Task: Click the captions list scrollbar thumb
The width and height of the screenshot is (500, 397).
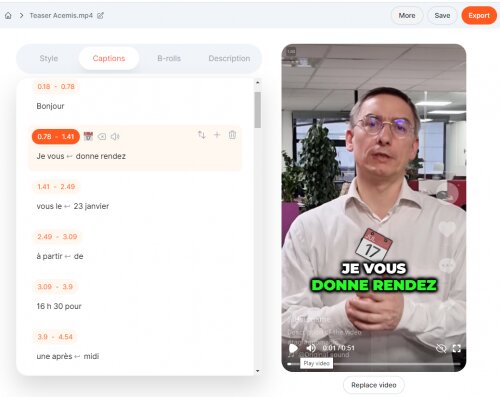Action: point(258,110)
